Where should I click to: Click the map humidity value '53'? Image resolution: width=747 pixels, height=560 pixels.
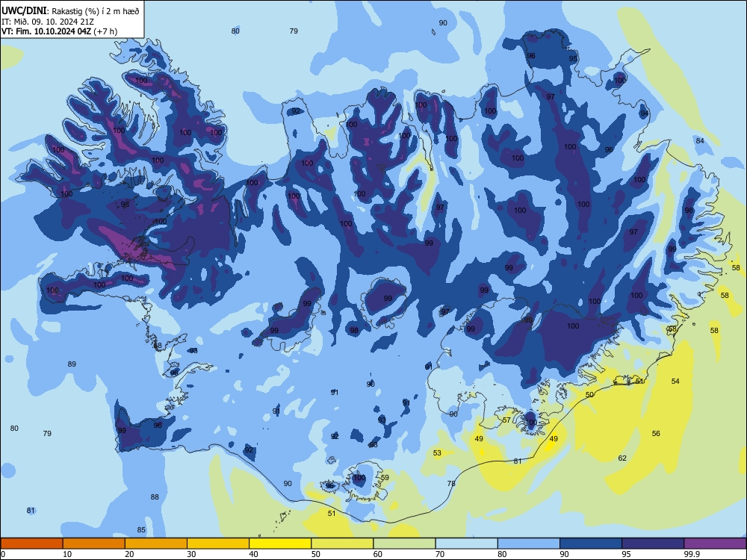(437, 453)
